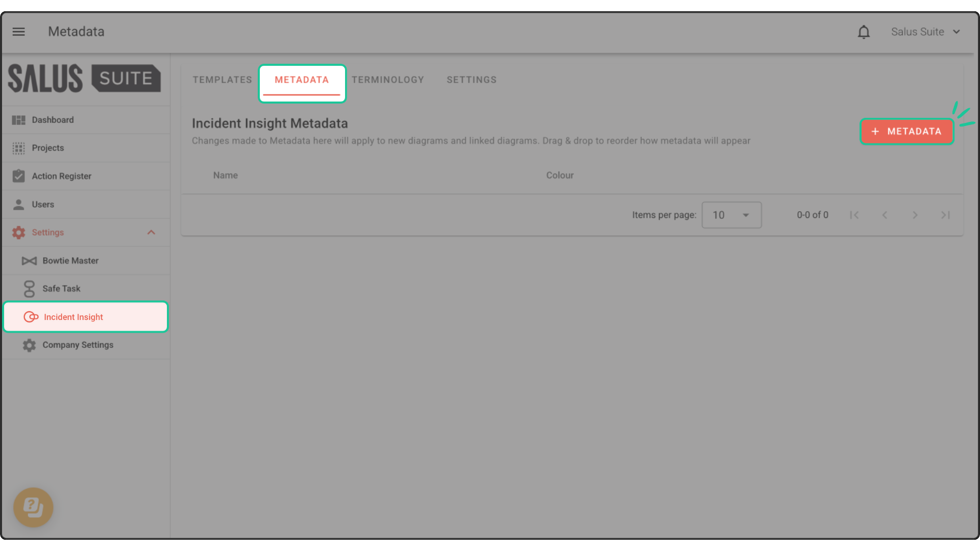Select Incident Insight in sidebar

tap(73, 317)
